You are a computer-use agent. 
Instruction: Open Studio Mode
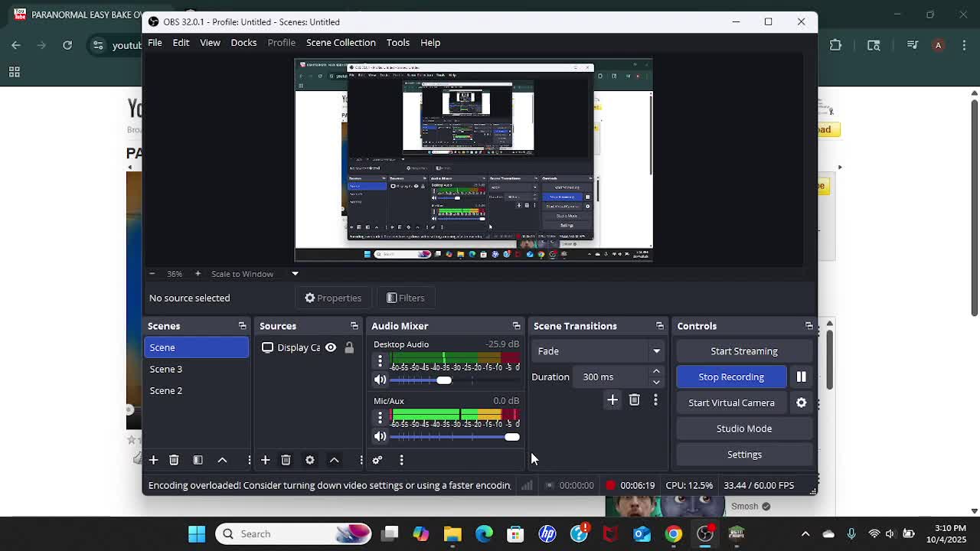[743, 429]
